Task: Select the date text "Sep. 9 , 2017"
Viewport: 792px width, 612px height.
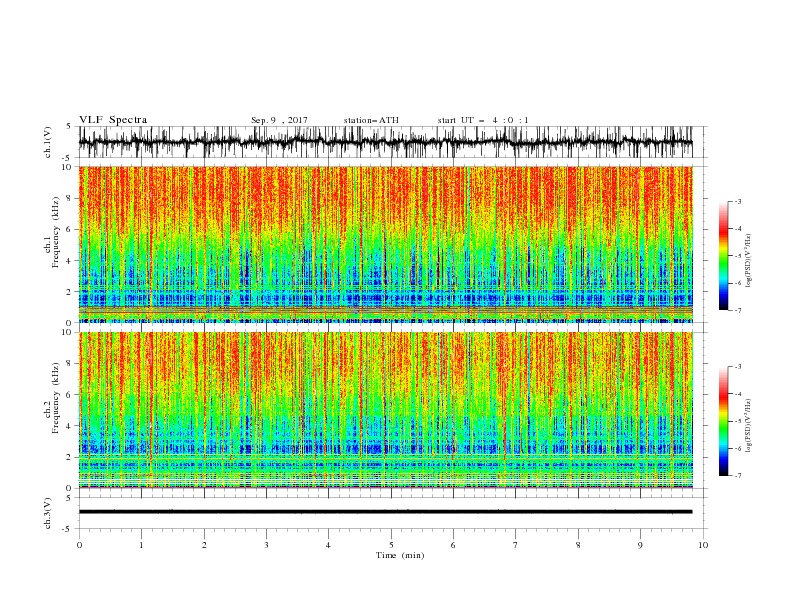Action: (x=279, y=120)
